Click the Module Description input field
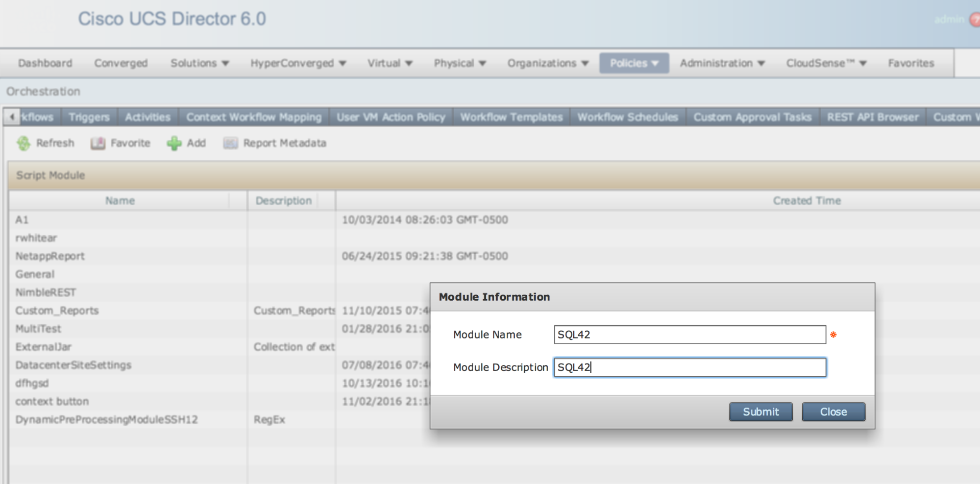Image resolution: width=980 pixels, height=484 pixels. pyautogui.click(x=690, y=368)
